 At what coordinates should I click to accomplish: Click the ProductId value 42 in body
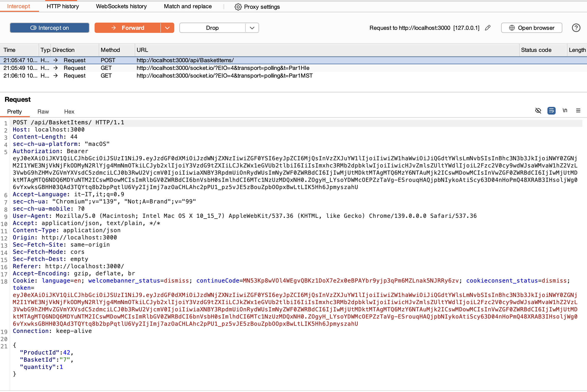(x=67, y=353)
